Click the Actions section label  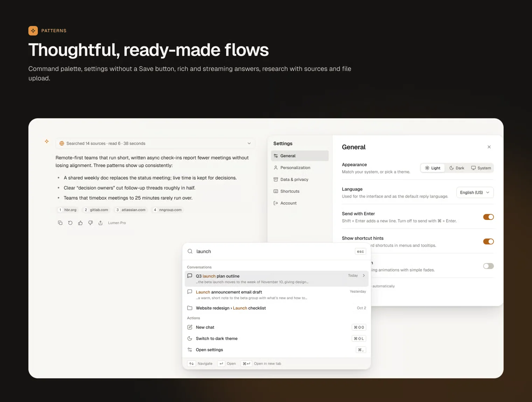pos(194,318)
